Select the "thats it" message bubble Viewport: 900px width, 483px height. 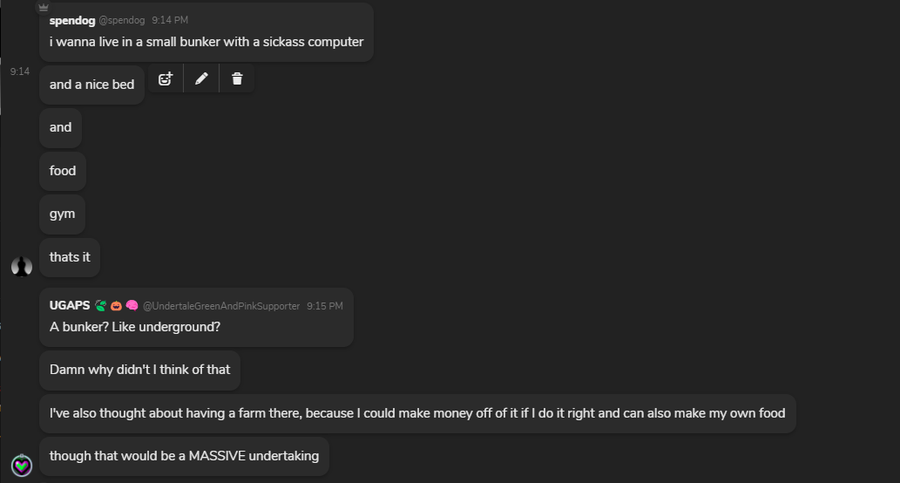(70, 257)
